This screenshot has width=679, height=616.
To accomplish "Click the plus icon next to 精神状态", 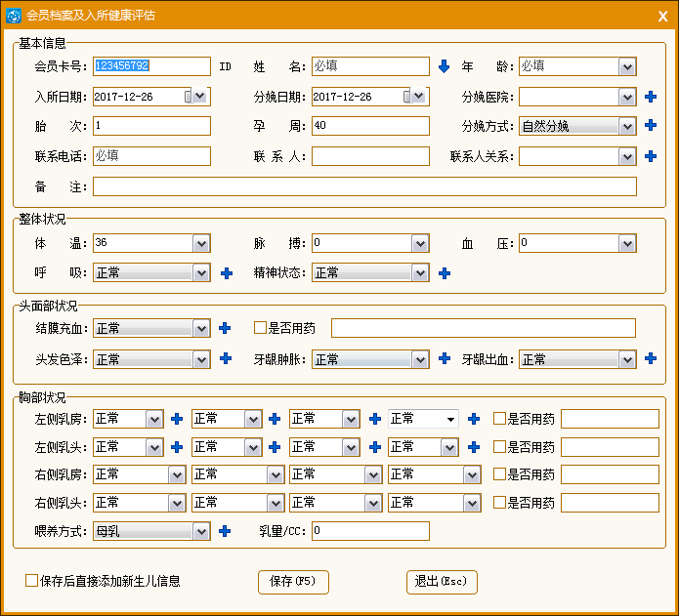I will 445,273.
